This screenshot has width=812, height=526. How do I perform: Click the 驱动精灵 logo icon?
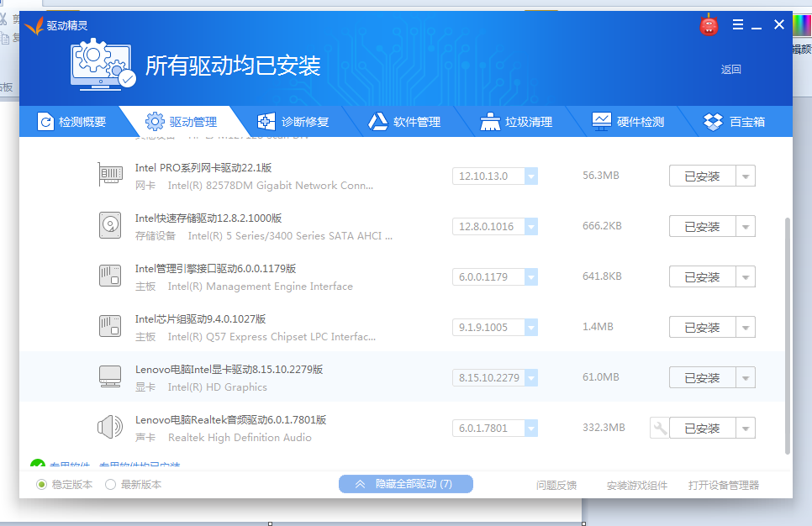click(x=35, y=24)
